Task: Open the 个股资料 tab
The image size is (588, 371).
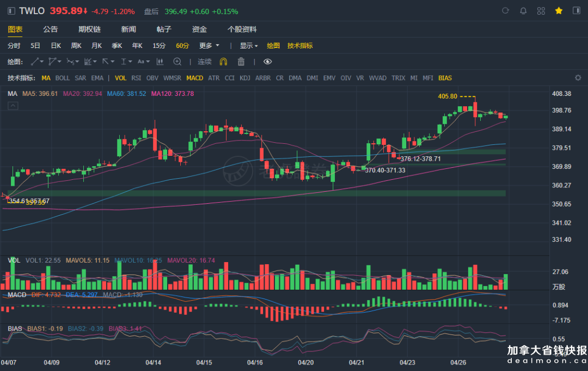Action: pyautogui.click(x=242, y=29)
